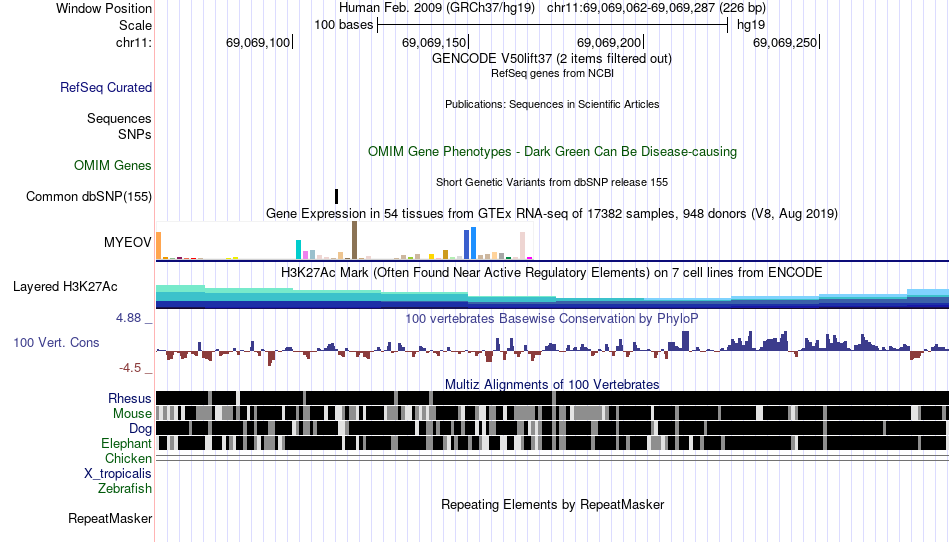Viewport: 950px width, 542px height.
Task: Click the 100 Vert. Cons track label
Action: [56, 342]
